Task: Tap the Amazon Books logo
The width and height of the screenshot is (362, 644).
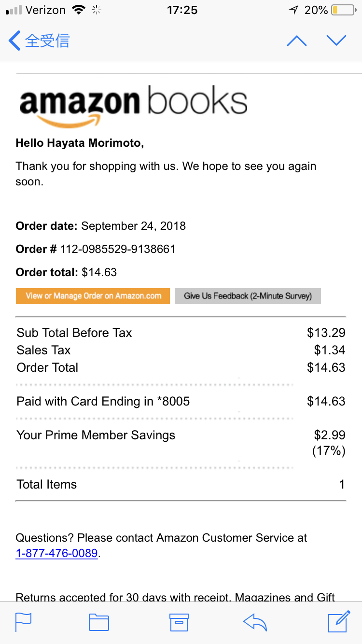Action: click(x=133, y=106)
